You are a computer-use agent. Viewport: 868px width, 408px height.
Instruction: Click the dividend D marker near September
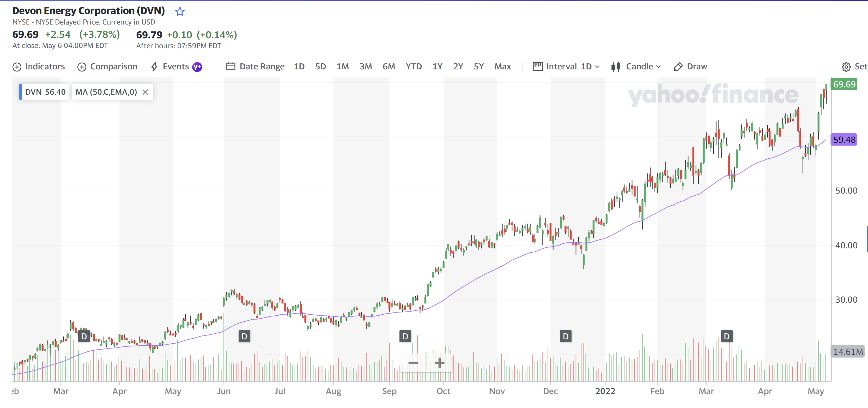[405, 336]
